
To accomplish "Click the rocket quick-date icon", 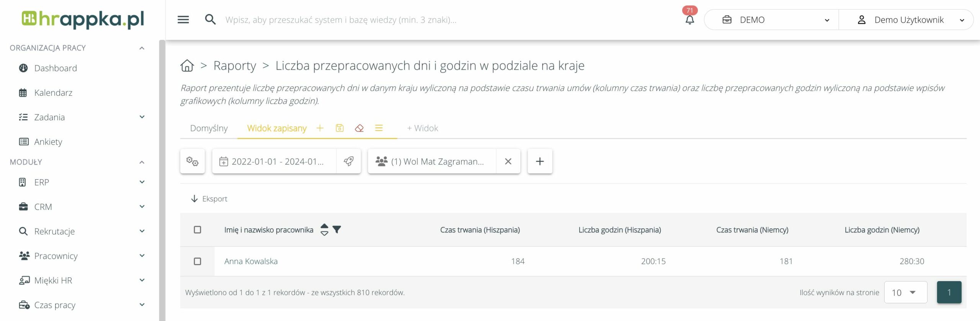I will pyautogui.click(x=348, y=161).
